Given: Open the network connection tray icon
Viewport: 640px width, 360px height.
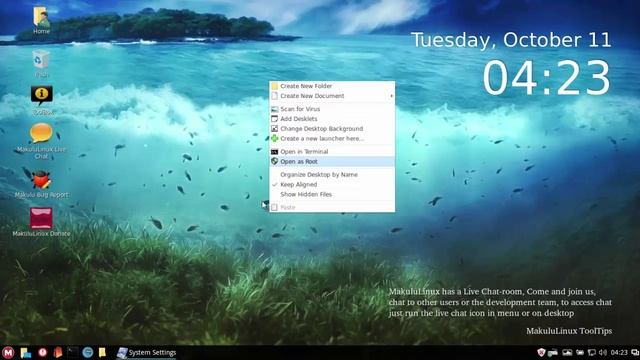Looking at the screenshot, I should [x=591, y=352].
